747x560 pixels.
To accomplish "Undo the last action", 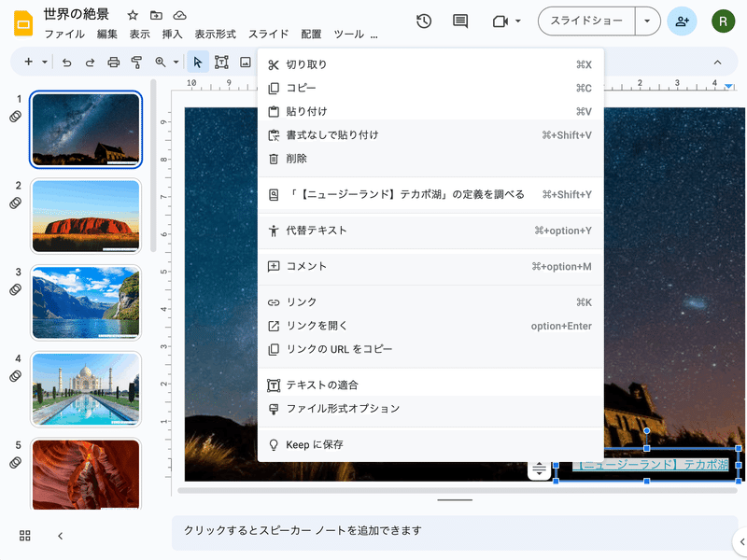I will coord(66,62).
